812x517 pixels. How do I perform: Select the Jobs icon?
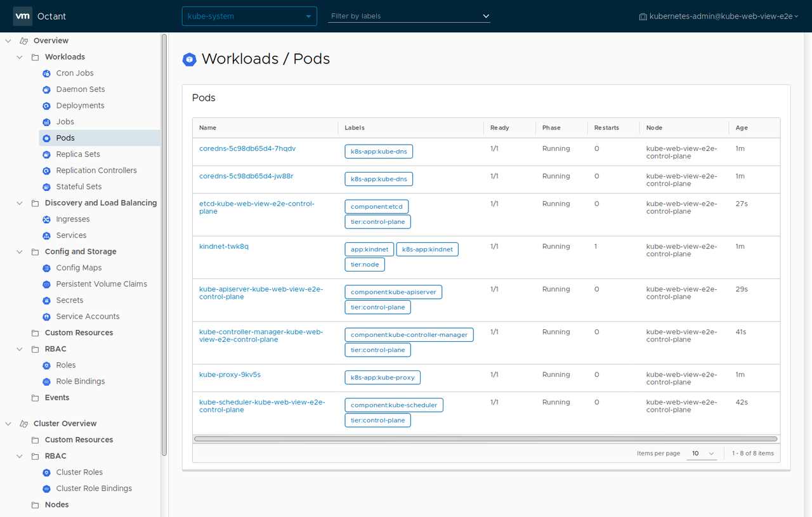pos(46,121)
